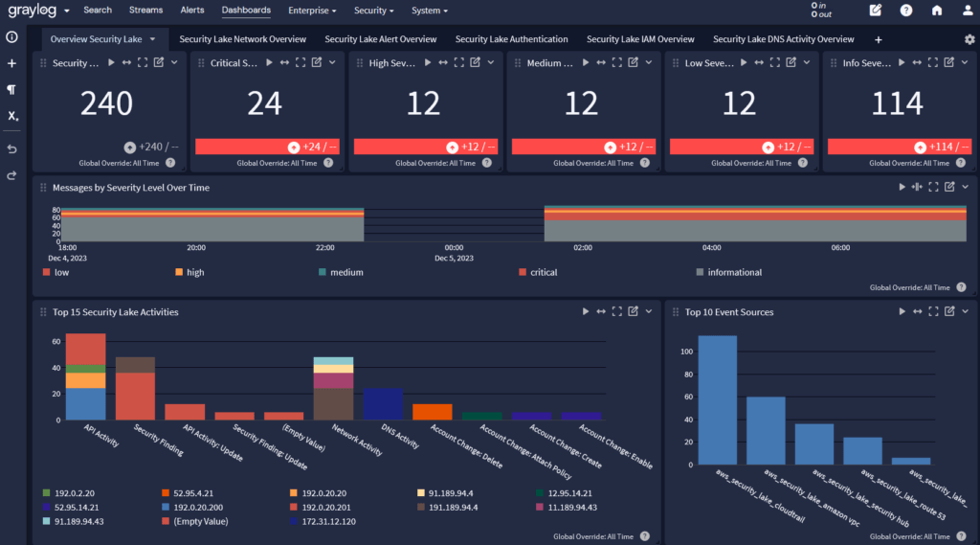Go to the home icon in top bar

(937, 11)
